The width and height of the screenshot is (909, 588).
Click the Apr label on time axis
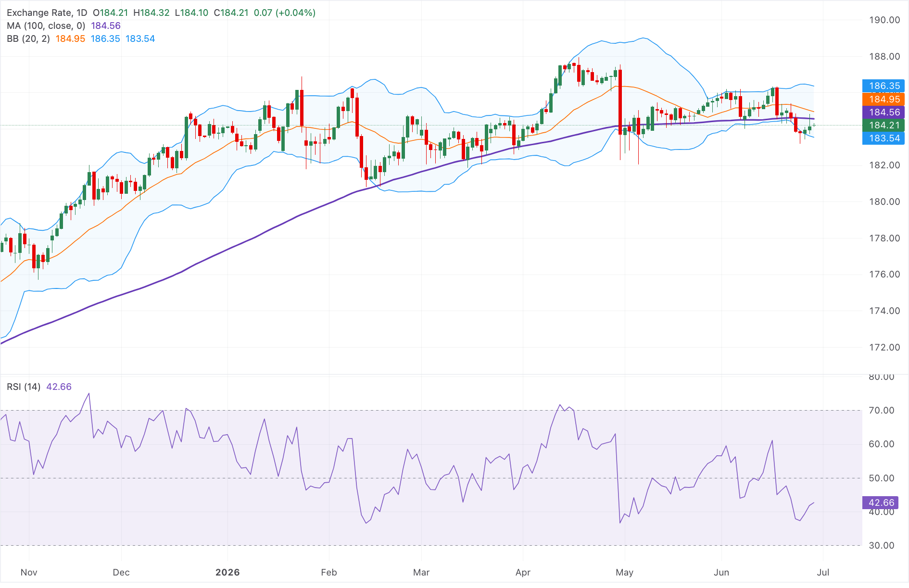pyautogui.click(x=523, y=573)
